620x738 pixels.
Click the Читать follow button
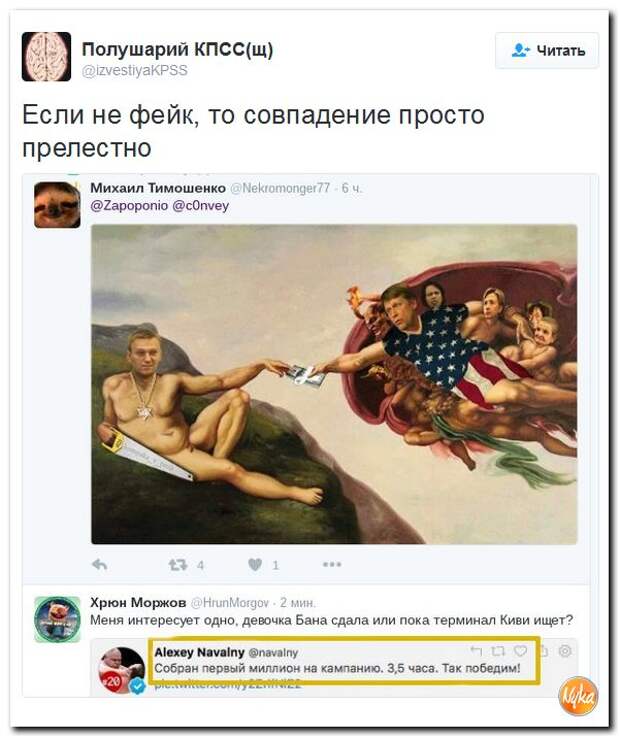click(x=547, y=50)
